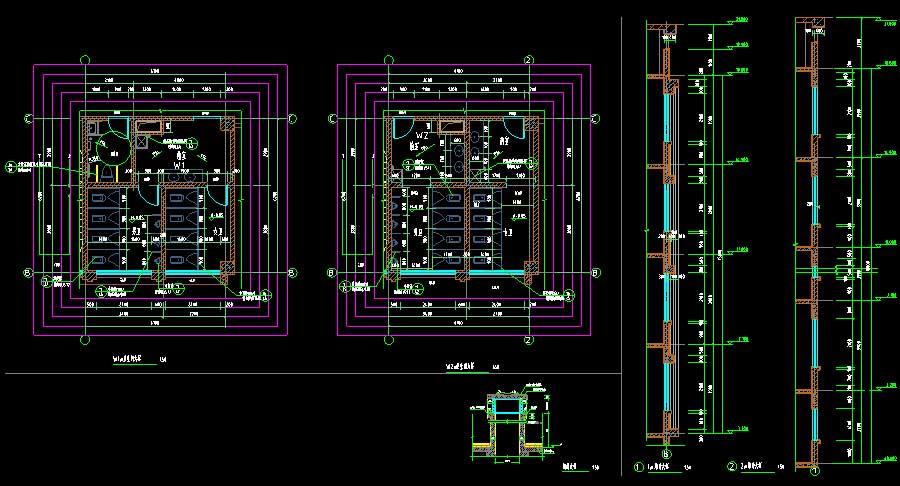Click the left floor plan title text
Image resolution: width=900 pixels, height=486 pixels.
click(126, 357)
